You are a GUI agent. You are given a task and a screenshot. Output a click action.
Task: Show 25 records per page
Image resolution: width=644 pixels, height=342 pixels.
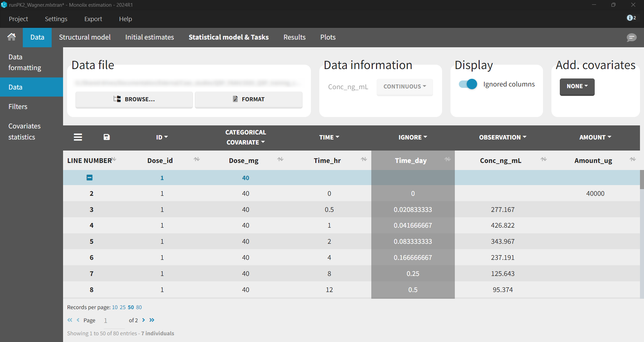coord(122,307)
